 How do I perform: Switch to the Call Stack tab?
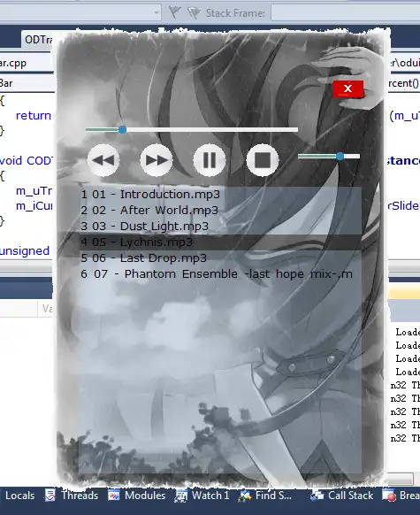342,496
